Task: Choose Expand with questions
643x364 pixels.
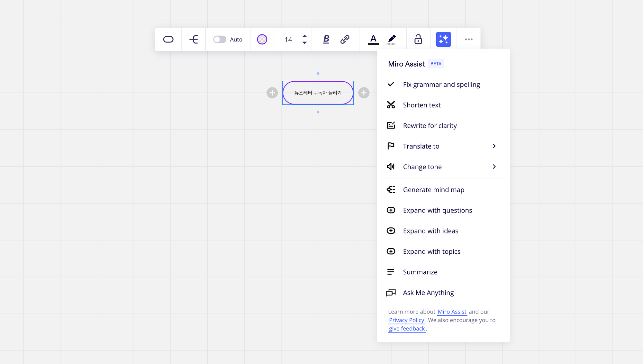Action: click(443, 210)
